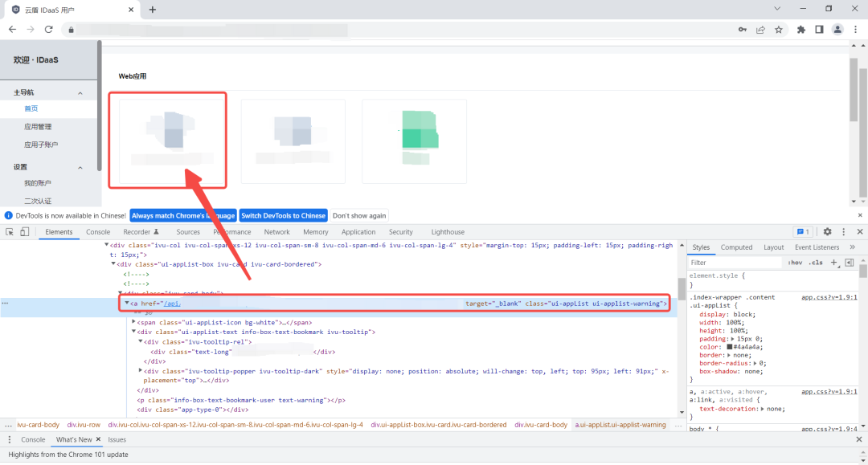The image size is (868, 465).
Task: Click the #4a4a4a color swatch
Action: pyautogui.click(x=730, y=347)
